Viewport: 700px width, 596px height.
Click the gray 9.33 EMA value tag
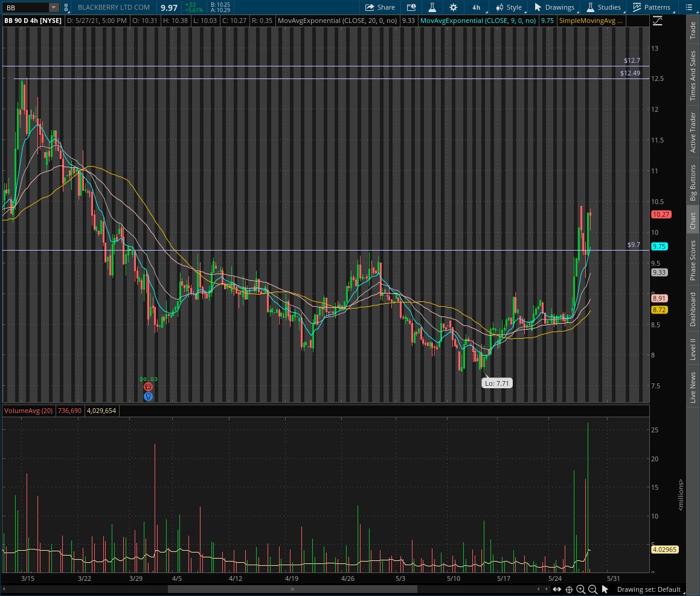660,272
